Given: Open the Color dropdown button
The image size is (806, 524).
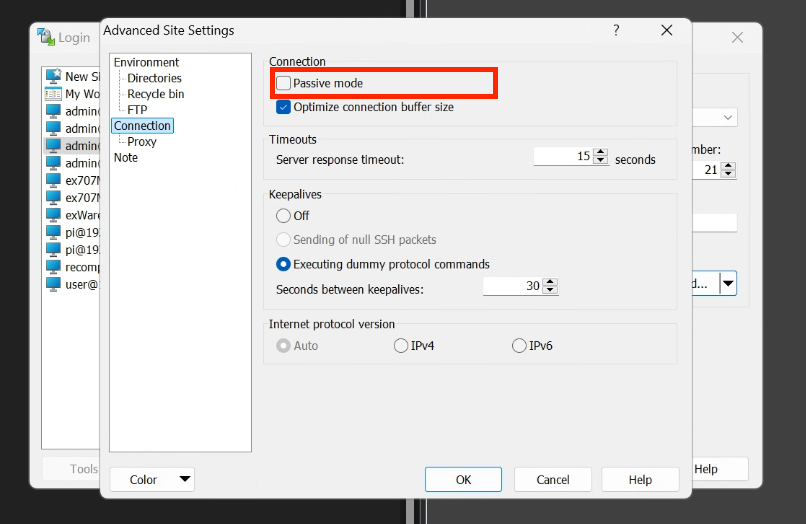Looking at the screenshot, I should tap(151, 479).
